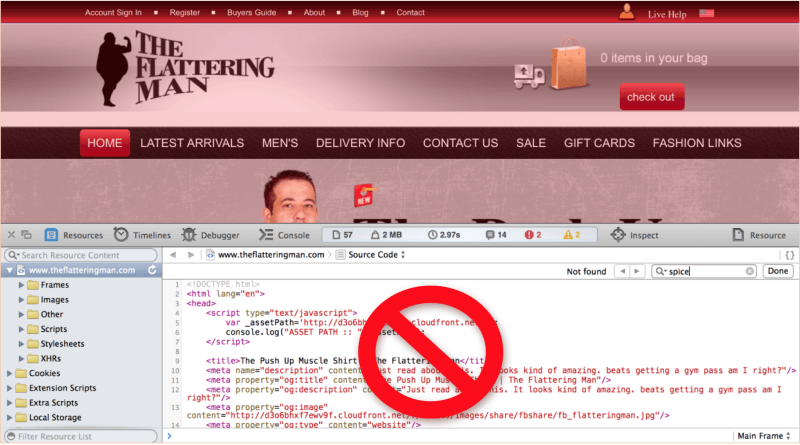This screenshot has width=800, height=445.
Task: Open the Debugger panel
Action: point(210,235)
